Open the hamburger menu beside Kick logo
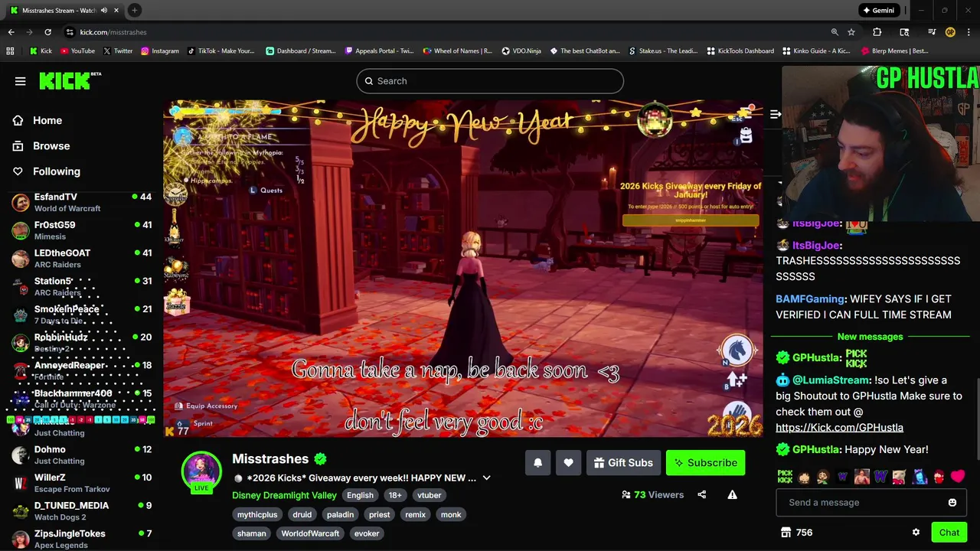 click(21, 81)
